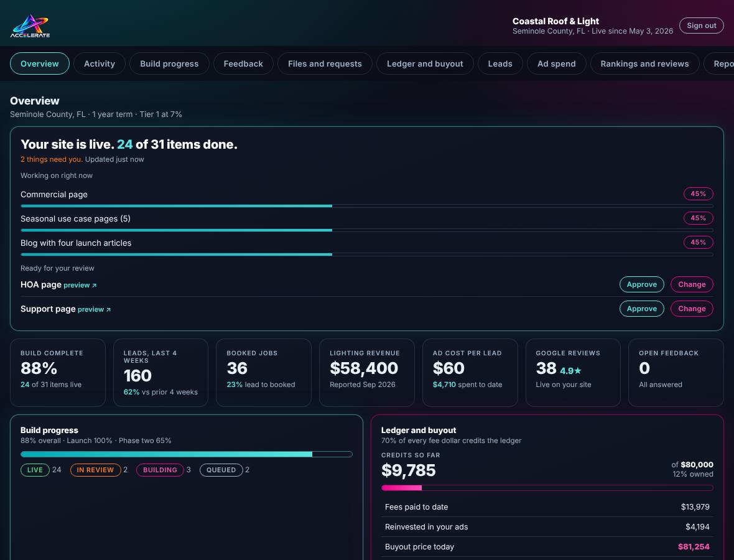Open the Leads tab

point(500,63)
